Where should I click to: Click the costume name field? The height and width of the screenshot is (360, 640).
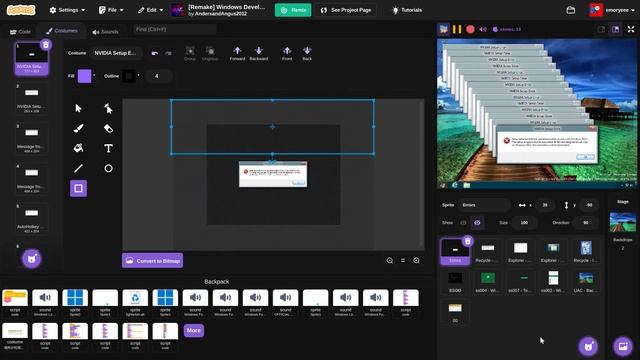(x=116, y=53)
